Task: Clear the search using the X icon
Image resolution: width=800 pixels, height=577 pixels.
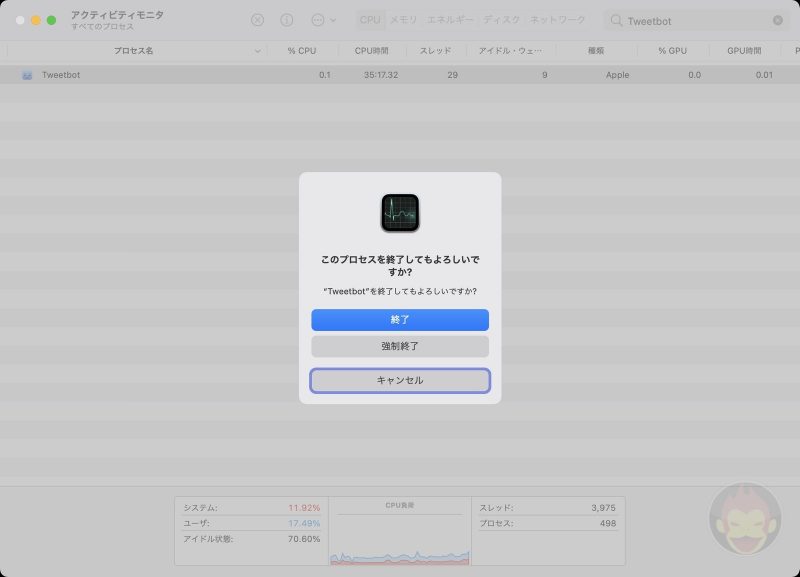Action: click(x=776, y=18)
